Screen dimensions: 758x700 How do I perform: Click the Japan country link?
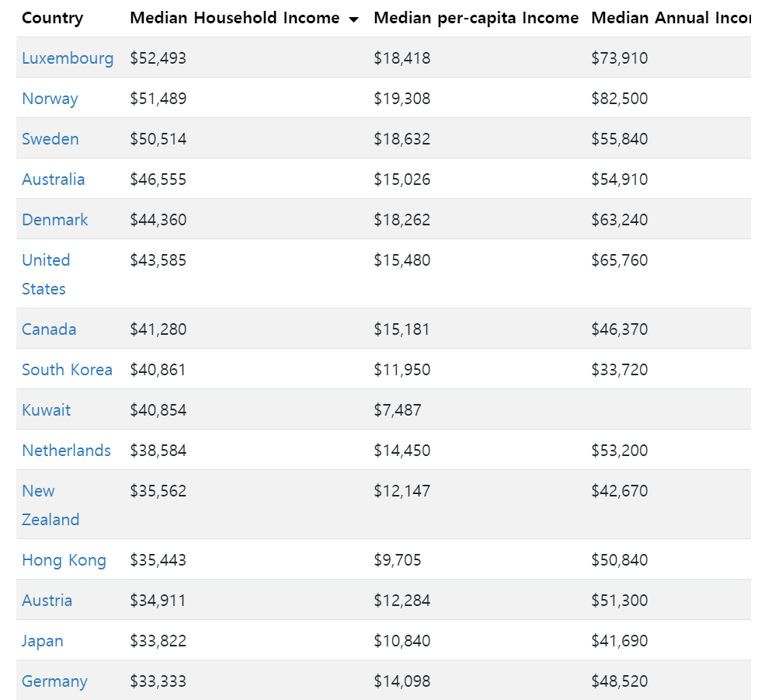[43, 641]
